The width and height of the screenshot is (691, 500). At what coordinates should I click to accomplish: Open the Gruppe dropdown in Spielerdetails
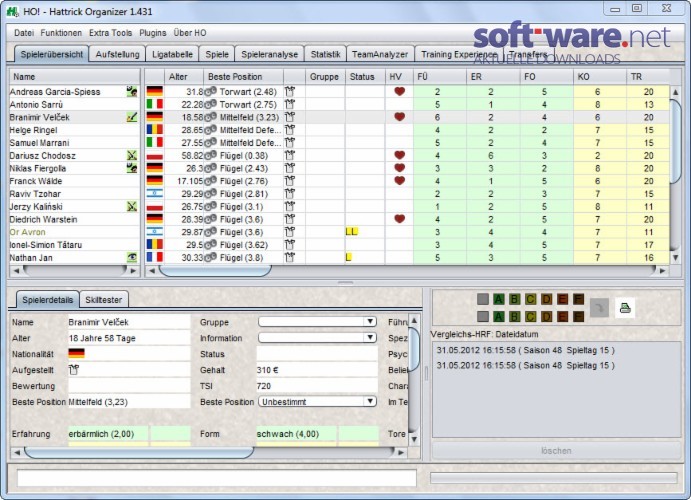[317, 322]
